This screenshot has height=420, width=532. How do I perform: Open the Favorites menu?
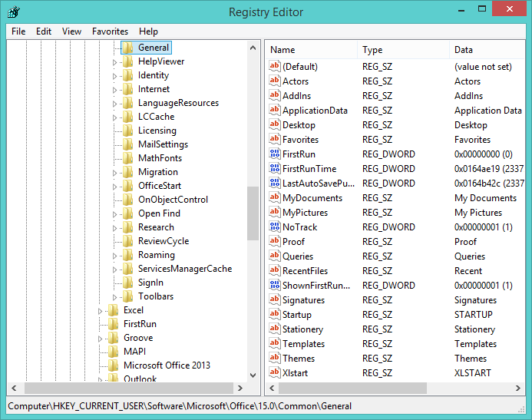(x=110, y=31)
